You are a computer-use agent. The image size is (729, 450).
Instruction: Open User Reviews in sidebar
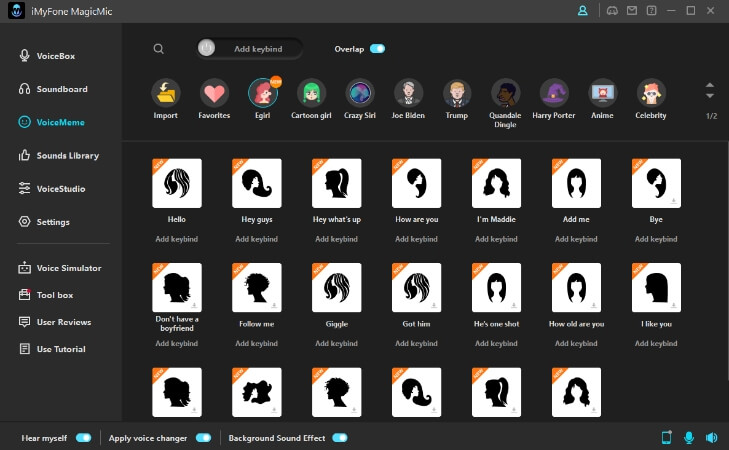(x=54, y=322)
